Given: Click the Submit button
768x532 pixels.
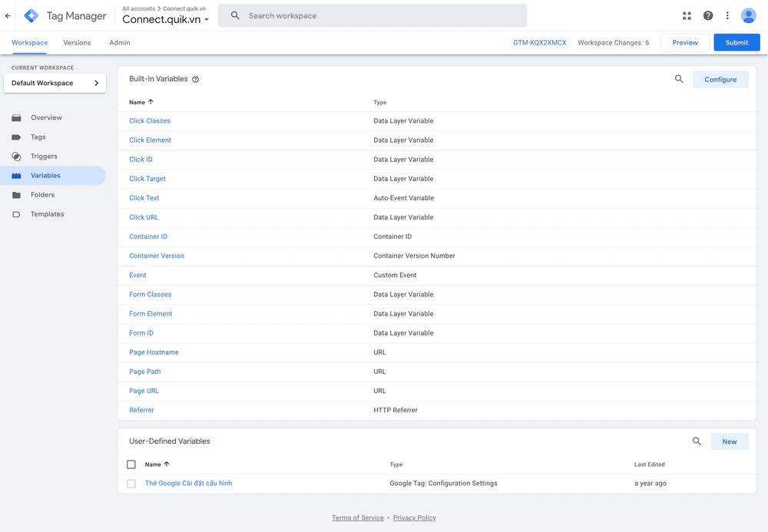Looking at the screenshot, I should point(737,42).
